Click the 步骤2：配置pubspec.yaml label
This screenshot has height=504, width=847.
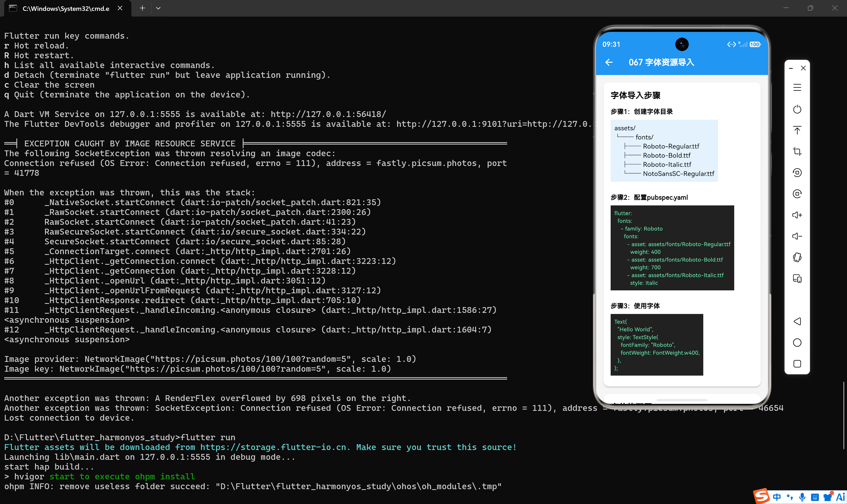tap(649, 197)
